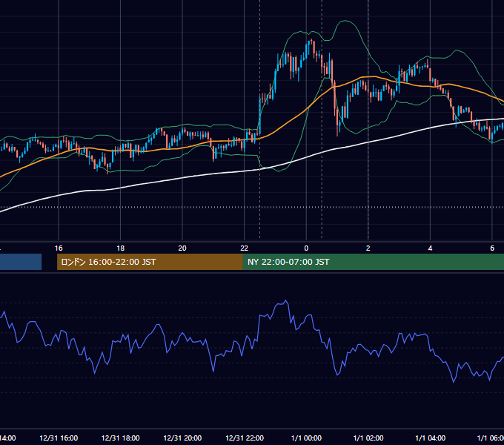Click the 1/1 04:00 date label
The height and width of the screenshot is (445, 504).
pyautogui.click(x=431, y=438)
